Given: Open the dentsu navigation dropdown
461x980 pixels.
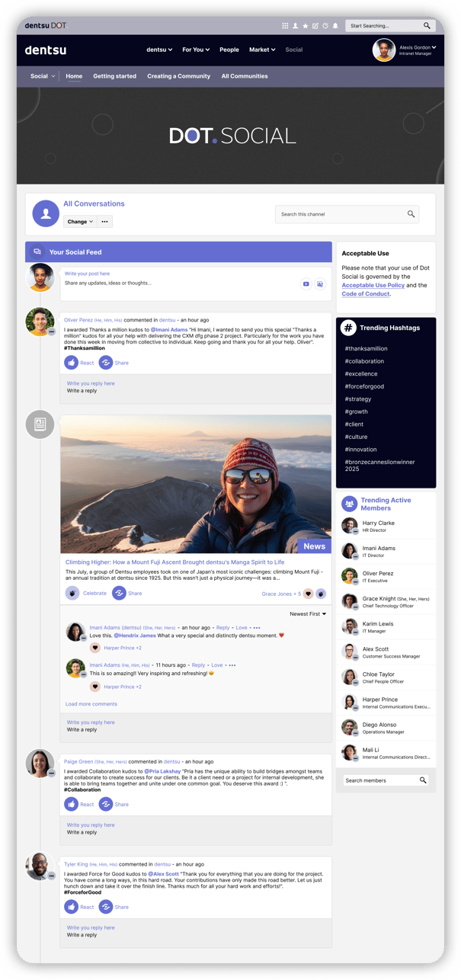Looking at the screenshot, I should pos(159,50).
